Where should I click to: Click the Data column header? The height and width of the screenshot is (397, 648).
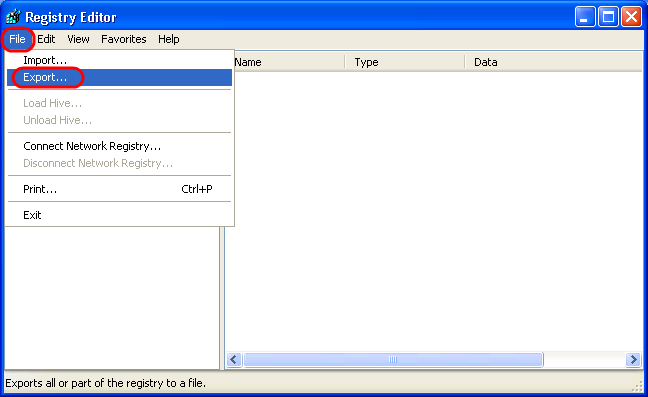[553, 62]
